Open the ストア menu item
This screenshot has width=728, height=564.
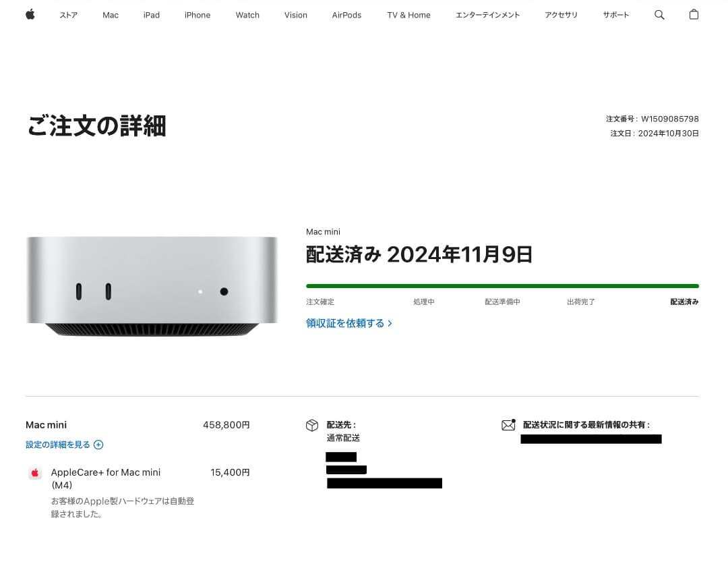coord(68,15)
